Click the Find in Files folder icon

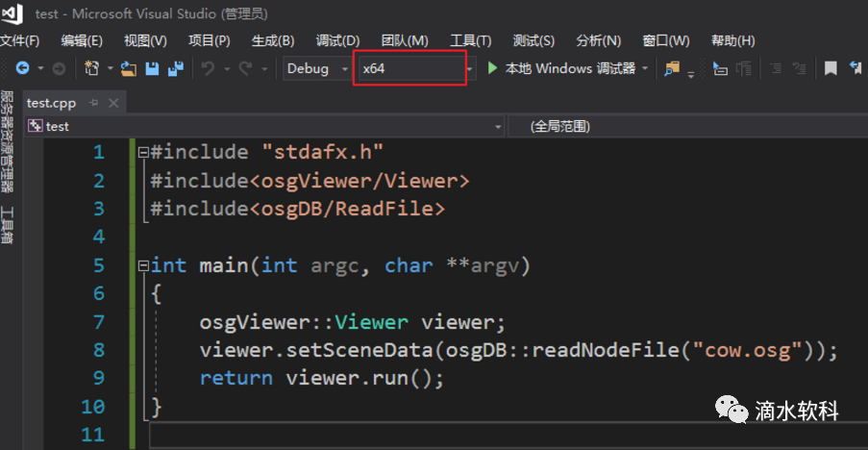click(672, 68)
